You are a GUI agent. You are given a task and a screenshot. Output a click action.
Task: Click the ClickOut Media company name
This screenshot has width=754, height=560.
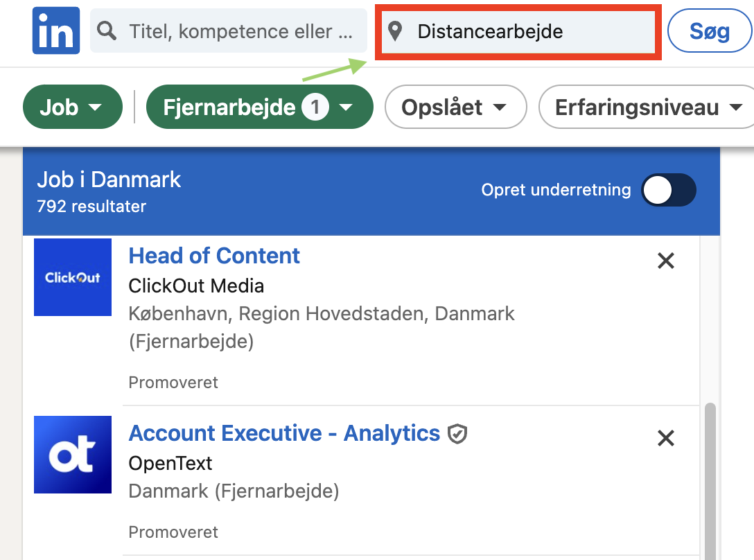196,286
